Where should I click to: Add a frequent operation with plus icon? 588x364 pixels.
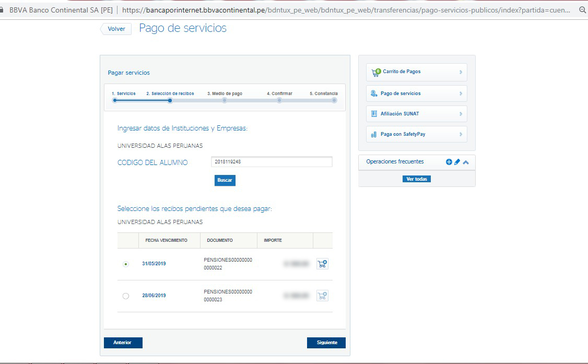pos(449,162)
